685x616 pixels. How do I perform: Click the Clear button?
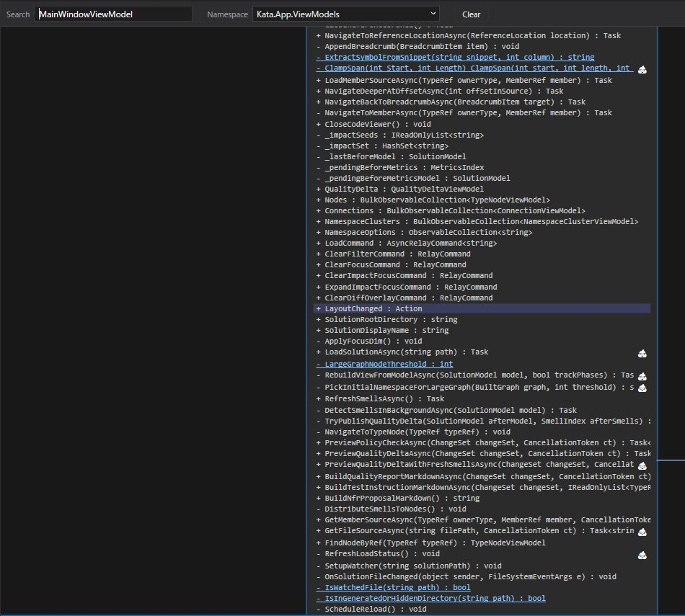coord(471,14)
